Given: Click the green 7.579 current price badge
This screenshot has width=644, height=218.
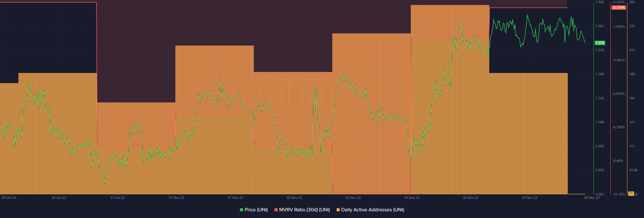Looking at the screenshot, I should 600,43.
